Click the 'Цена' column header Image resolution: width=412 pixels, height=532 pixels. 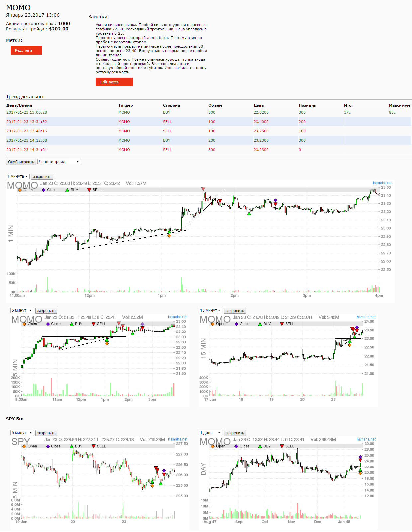tap(258, 105)
